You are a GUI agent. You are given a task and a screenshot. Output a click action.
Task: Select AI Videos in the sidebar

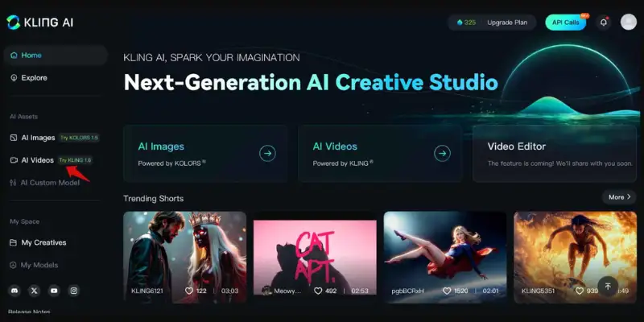(37, 160)
